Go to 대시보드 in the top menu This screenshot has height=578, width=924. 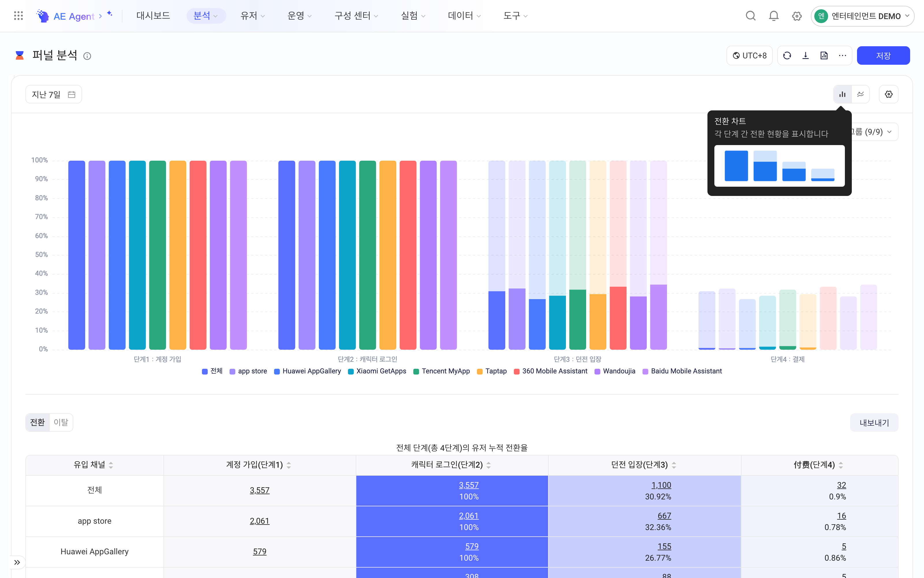click(153, 16)
